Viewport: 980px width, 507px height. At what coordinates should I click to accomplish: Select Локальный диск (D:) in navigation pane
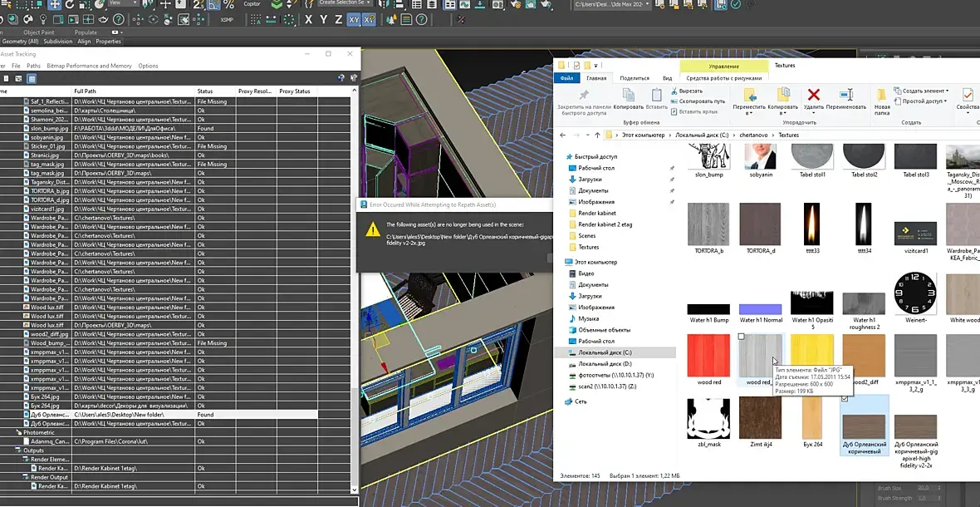605,364
